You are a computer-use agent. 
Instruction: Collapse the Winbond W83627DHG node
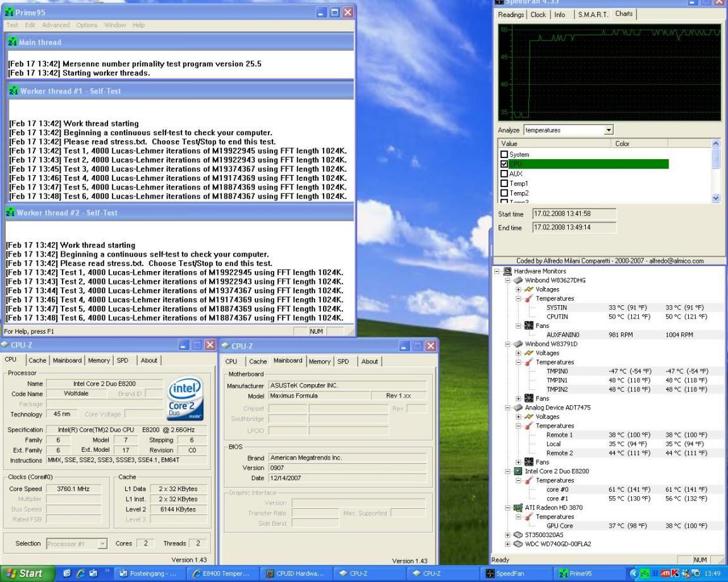(507, 281)
